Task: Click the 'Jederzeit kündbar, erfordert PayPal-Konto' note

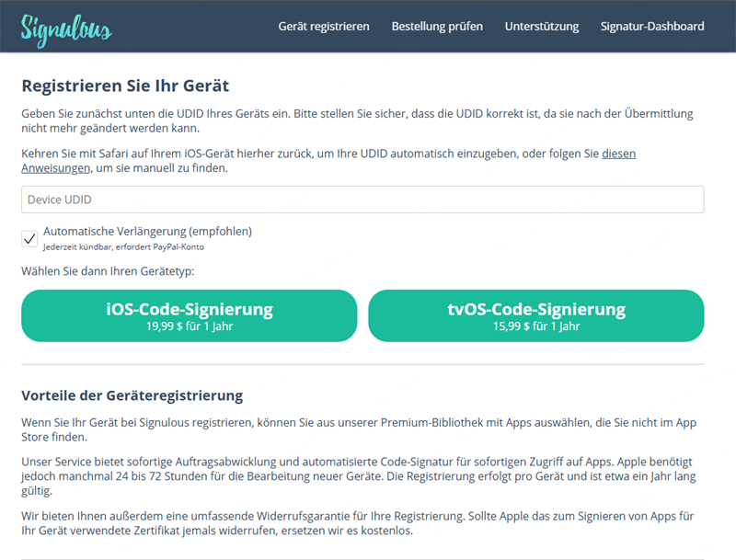Action: point(123,247)
